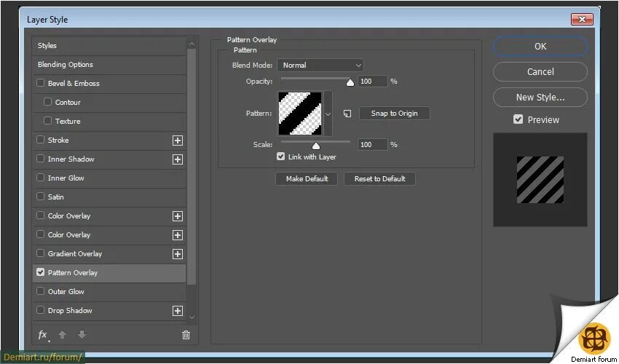The image size is (619, 364).
Task: Enable the Contour checkbox
Action: (x=48, y=102)
